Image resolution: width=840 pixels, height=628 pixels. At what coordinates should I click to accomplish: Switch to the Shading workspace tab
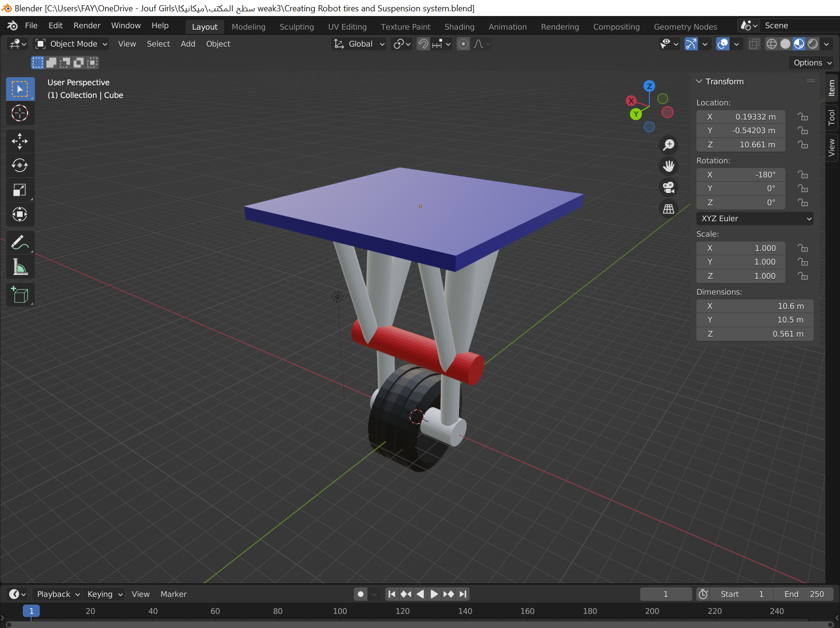coord(460,27)
